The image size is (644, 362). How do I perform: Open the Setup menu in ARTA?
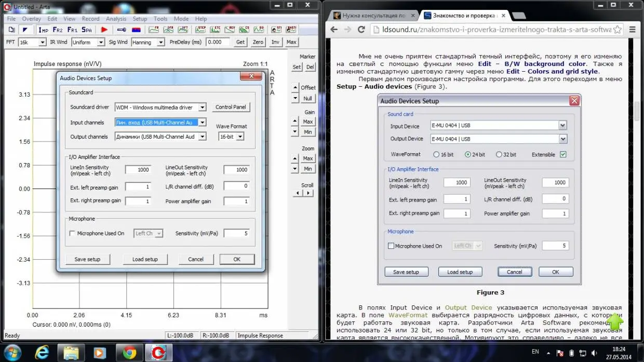[x=140, y=19]
